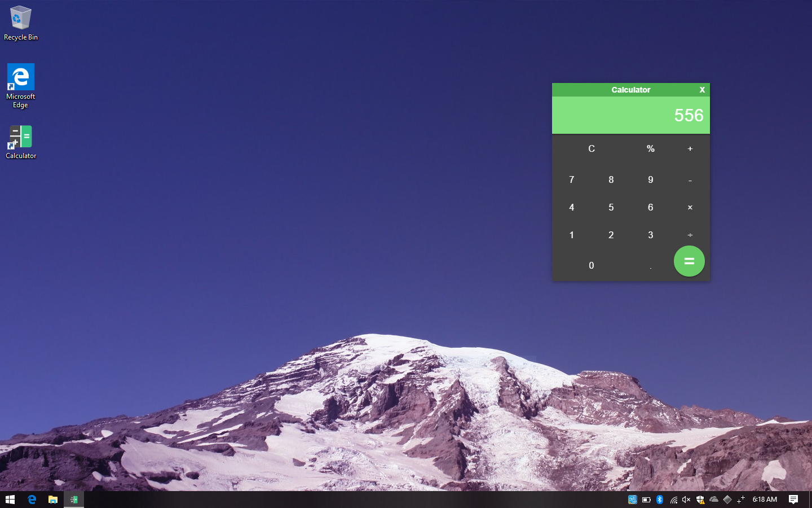
Task: Click digit 8 on the calculator
Action: (611, 180)
